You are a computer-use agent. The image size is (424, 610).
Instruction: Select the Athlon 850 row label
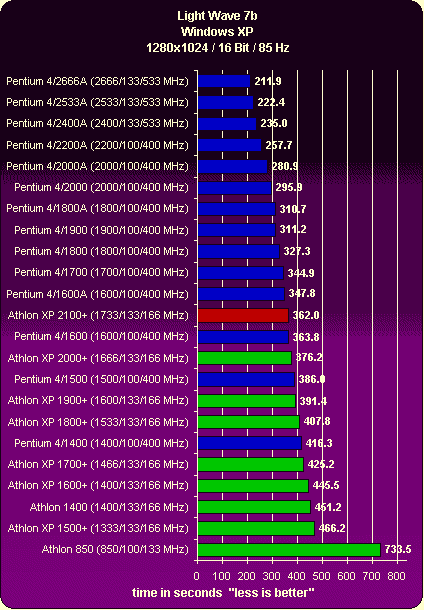point(115,549)
